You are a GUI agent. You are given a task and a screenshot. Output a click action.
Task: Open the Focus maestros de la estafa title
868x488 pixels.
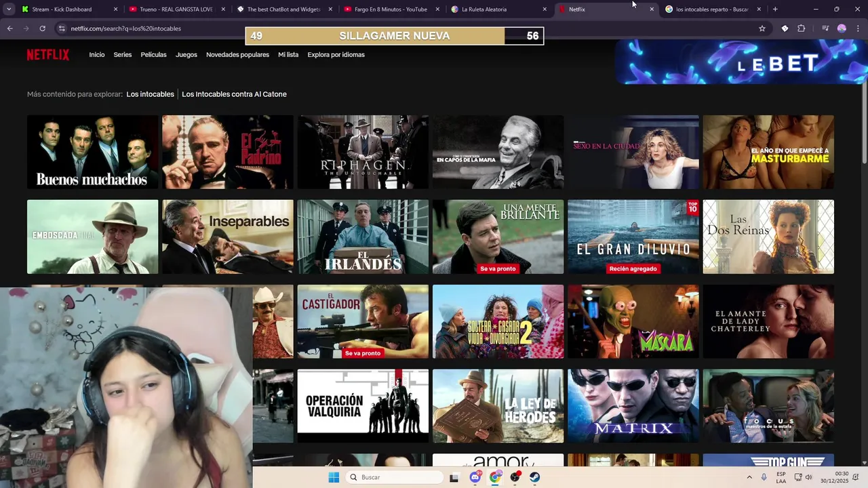point(768,406)
